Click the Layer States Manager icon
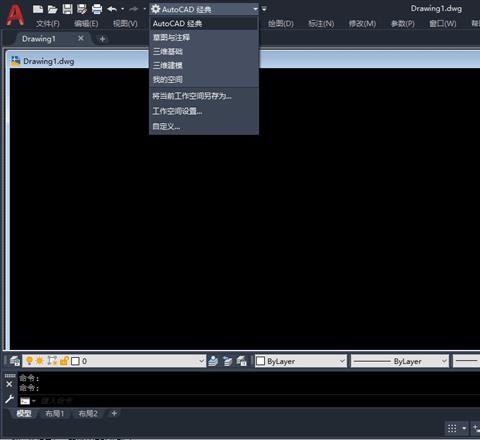Image resolution: width=480 pixels, height=440 pixels. coord(242,361)
